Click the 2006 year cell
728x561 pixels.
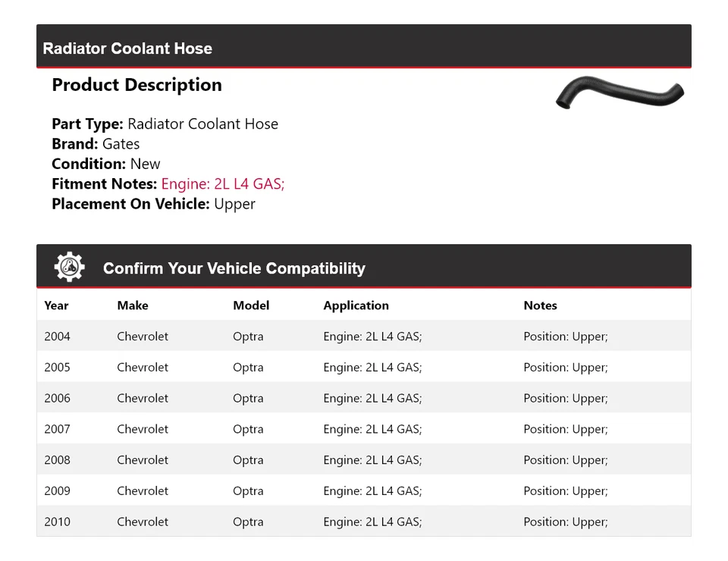(x=57, y=399)
